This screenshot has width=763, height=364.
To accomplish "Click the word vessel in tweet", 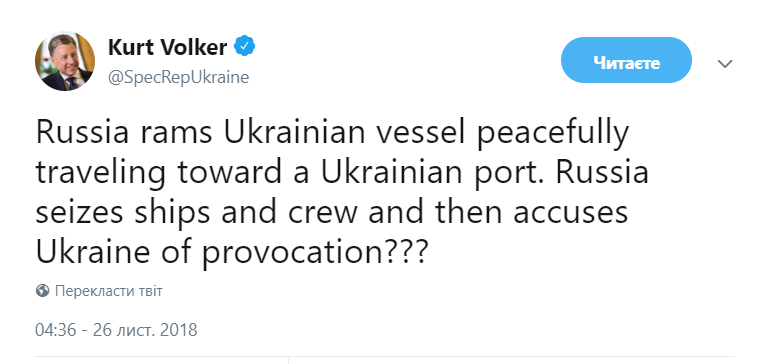I will 418,132.
